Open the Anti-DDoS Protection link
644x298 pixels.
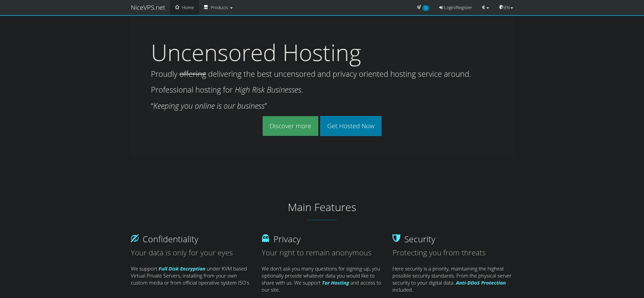[481, 283]
